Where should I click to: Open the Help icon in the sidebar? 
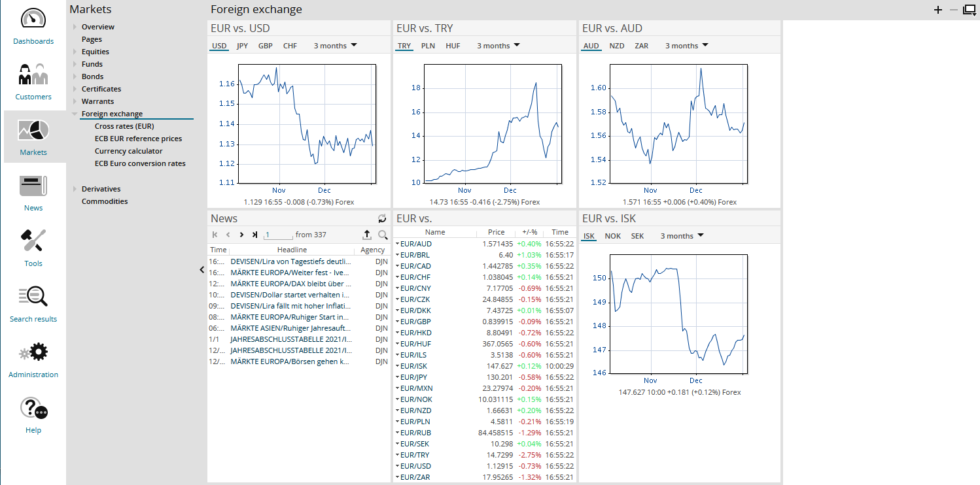pos(33,415)
